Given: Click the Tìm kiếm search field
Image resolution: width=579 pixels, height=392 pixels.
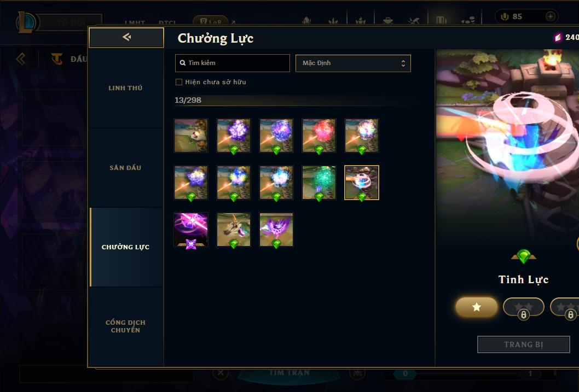Looking at the screenshot, I should coord(232,63).
